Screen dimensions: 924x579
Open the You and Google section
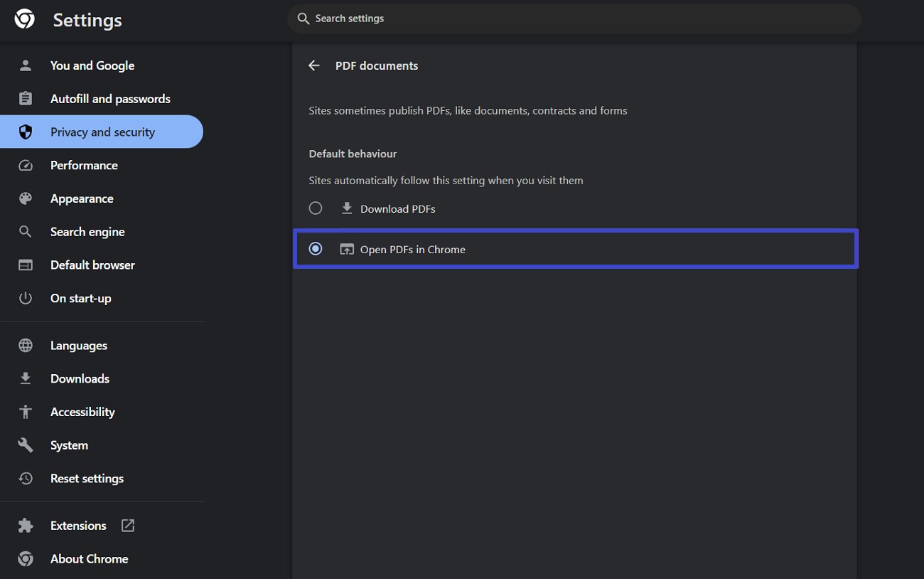coord(92,65)
